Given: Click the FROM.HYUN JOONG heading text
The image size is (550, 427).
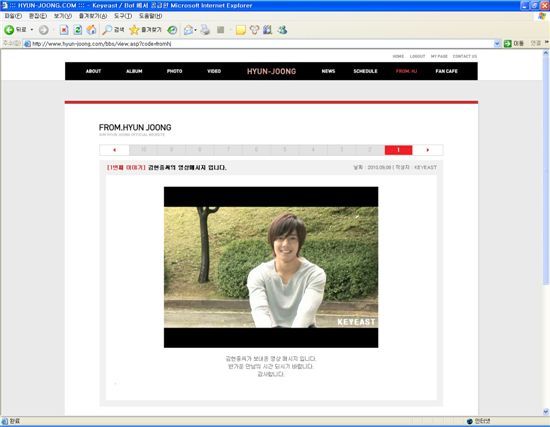Looking at the screenshot, I should pyautogui.click(x=135, y=127).
